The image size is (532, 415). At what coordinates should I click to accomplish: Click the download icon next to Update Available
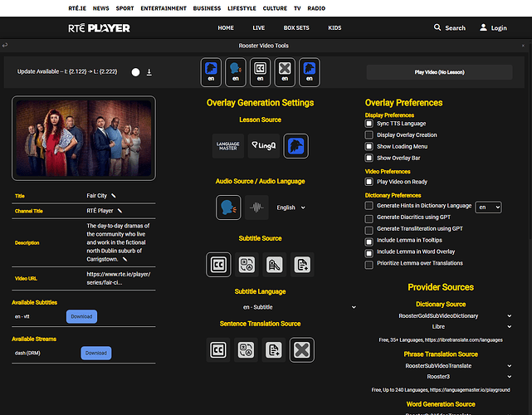pyautogui.click(x=149, y=72)
